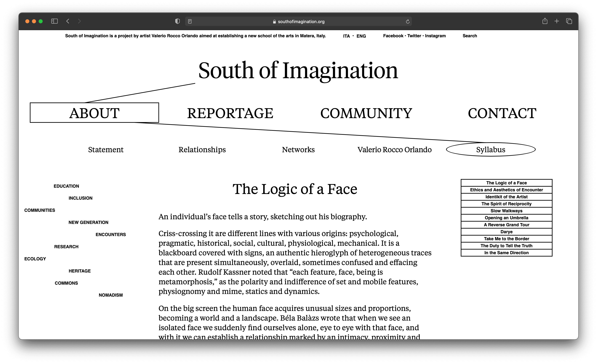
Task: Select the Networks submenu item
Action: pos(298,150)
